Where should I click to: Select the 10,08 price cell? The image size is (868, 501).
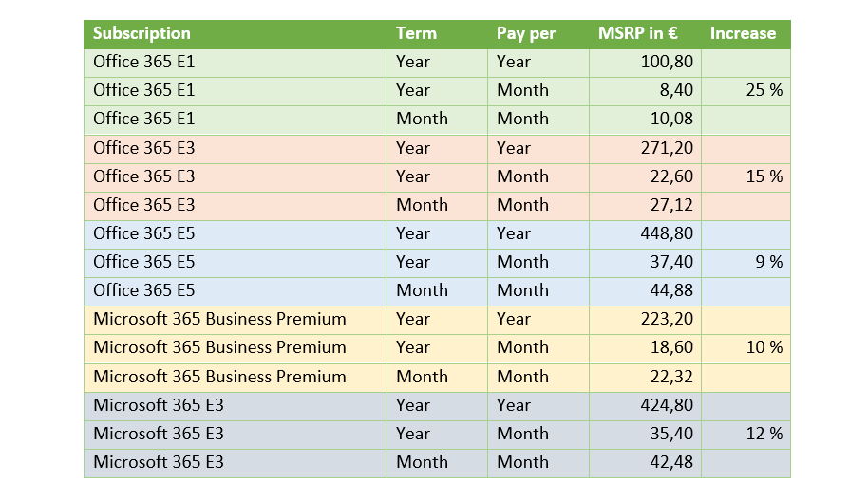point(645,120)
